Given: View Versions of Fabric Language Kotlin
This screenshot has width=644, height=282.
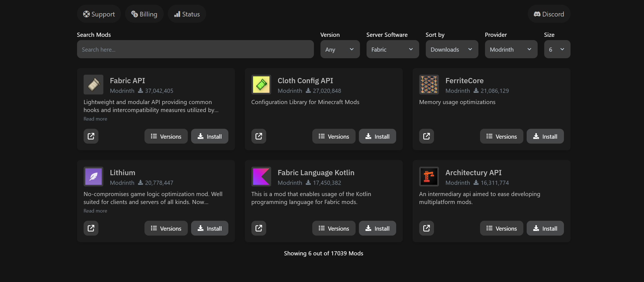Looking at the screenshot, I should (x=334, y=228).
